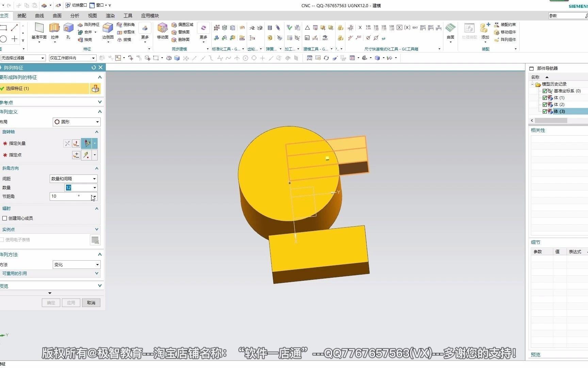Click the 取消 button to dismiss dialog
Image resolution: width=588 pixels, height=368 pixels.
(x=91, y=303)
